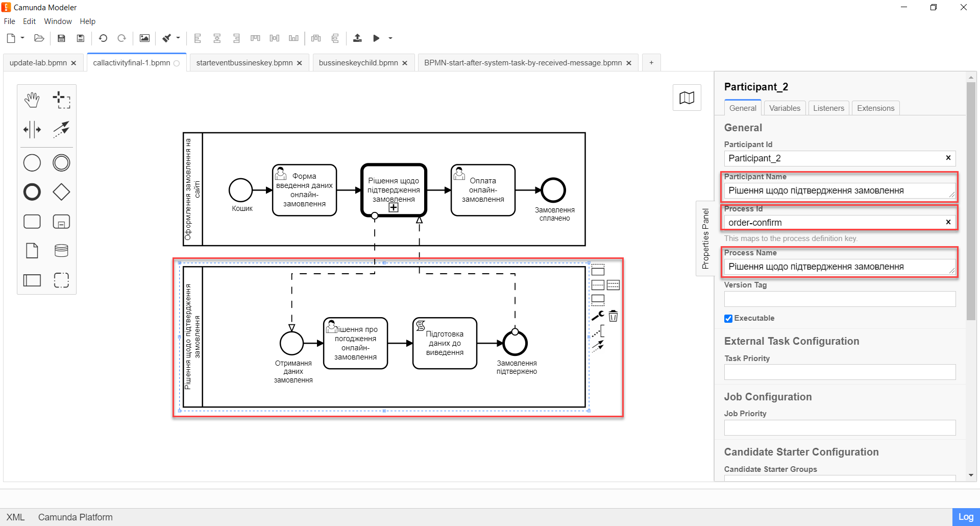
Task: Click the deploy current diagram icon
Action: click(357, 38)
